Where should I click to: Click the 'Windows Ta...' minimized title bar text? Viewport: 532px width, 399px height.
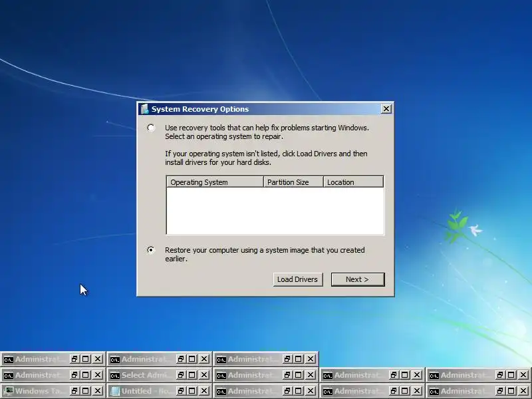click(40, 391)
